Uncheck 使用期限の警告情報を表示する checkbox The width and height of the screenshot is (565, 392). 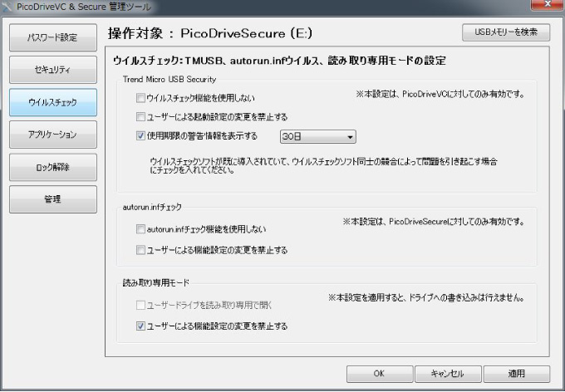(x=140, y=135)
